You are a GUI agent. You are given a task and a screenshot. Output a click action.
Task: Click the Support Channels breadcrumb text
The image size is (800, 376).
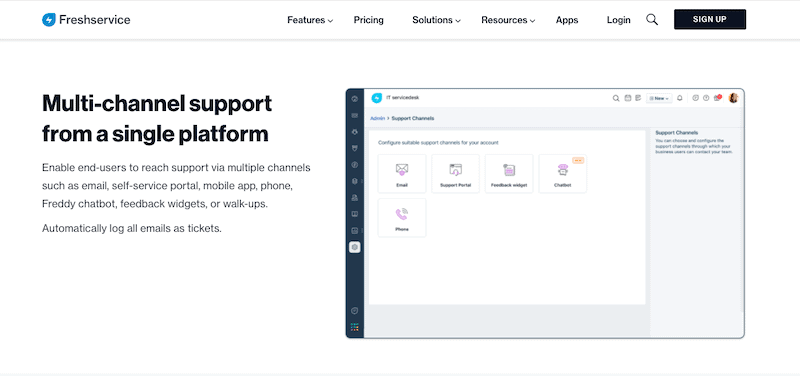pyautogui.click(x=413, y=118)
